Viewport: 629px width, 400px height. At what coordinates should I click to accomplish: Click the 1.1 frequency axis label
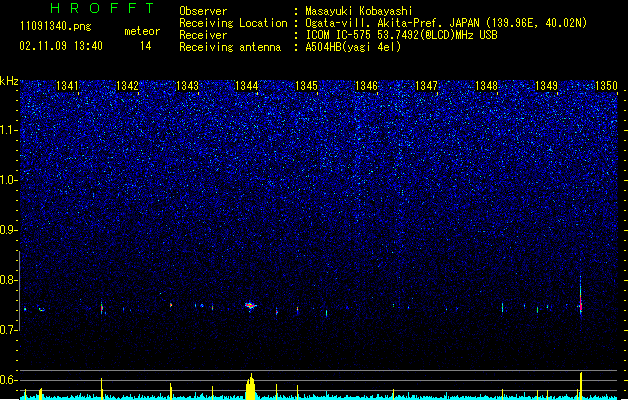(8, 130)
